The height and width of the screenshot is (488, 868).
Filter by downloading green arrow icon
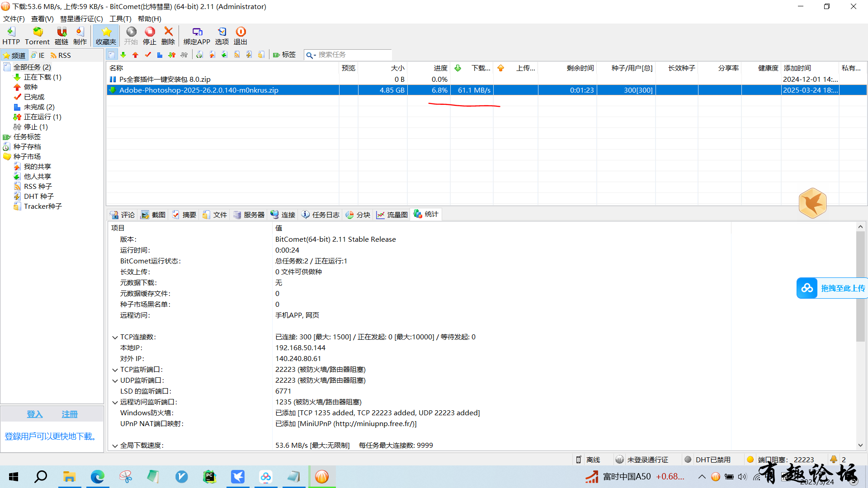pos(123,55)
